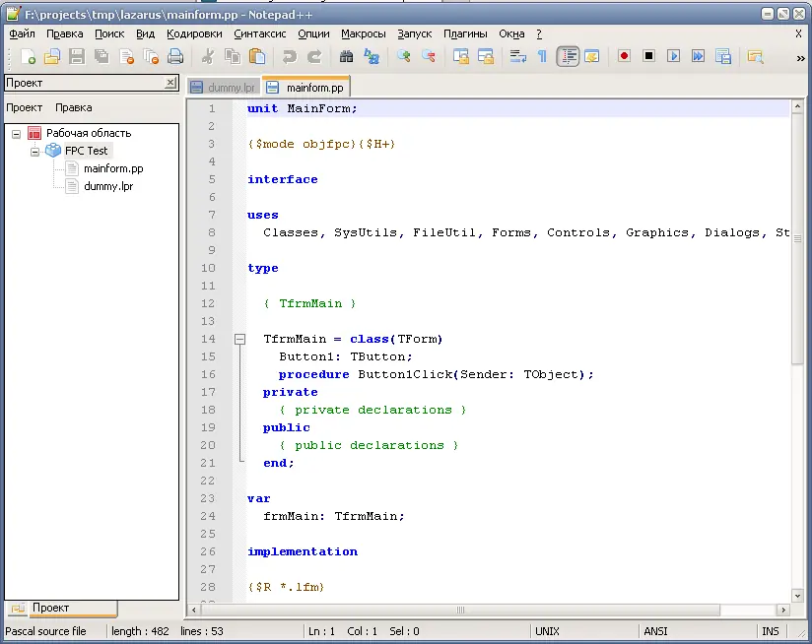Click the Redo arrow icon
Viewport: 812px width, 644px height.
(x=314, y=56)
